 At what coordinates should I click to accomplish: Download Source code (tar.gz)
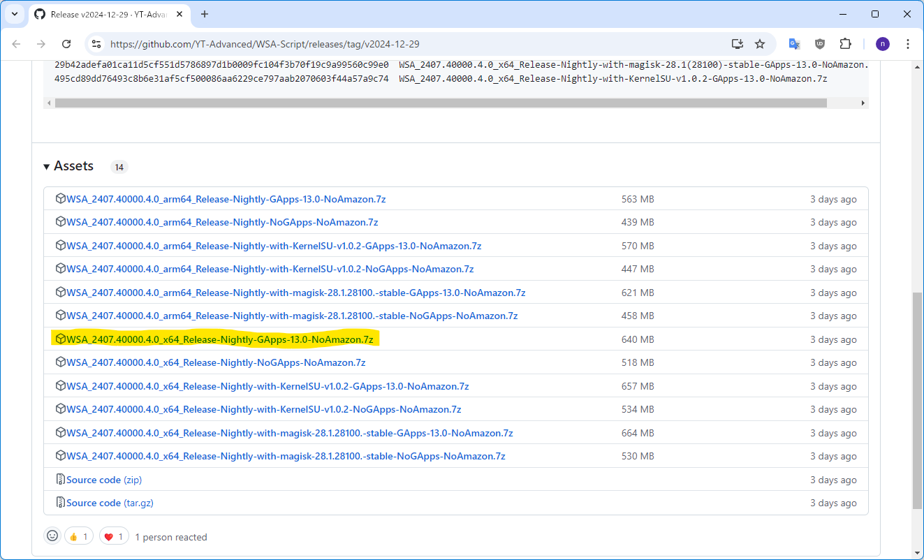pos(110,503)
